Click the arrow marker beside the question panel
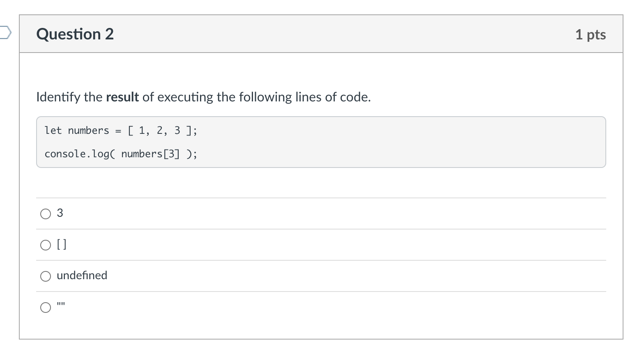Image resolution: width=644 pixels, height=349 pixels. pos(6,32)
